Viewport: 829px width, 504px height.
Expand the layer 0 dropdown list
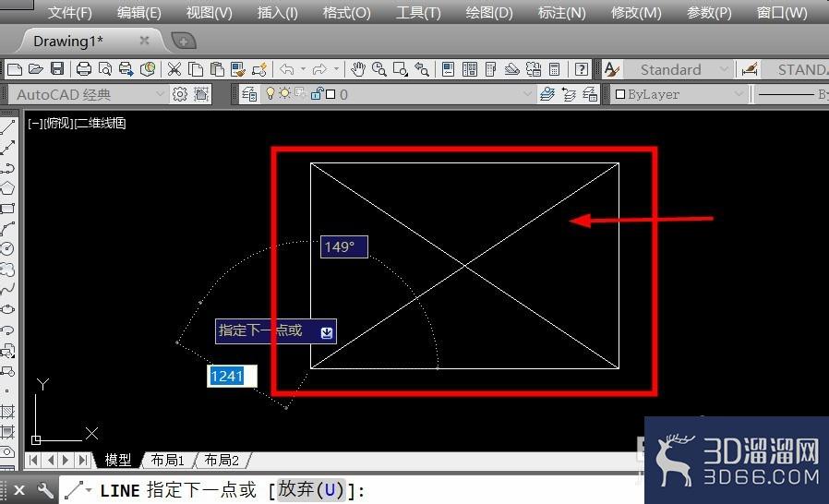(526, 94)
